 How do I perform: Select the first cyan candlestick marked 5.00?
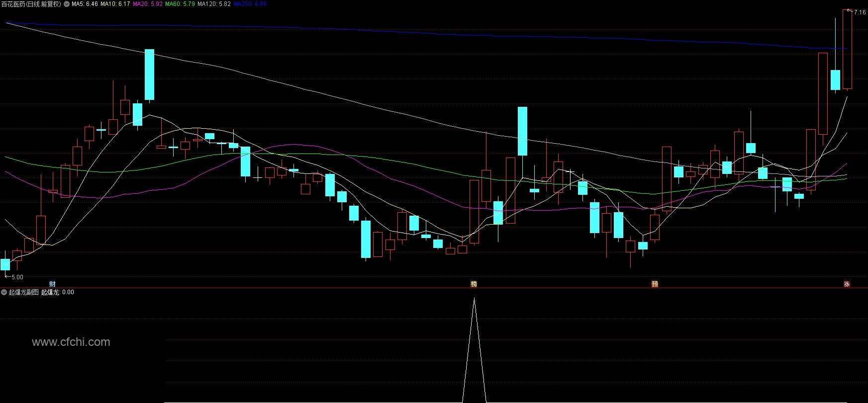(5, 264)
